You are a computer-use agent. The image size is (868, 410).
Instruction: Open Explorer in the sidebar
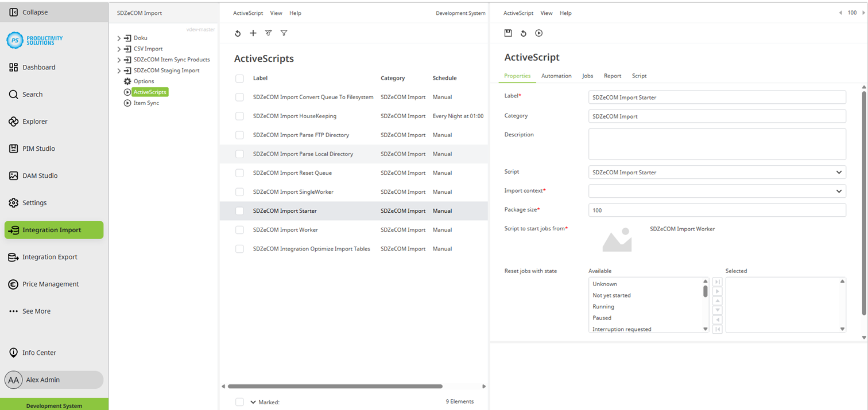[x=34, y=122]
